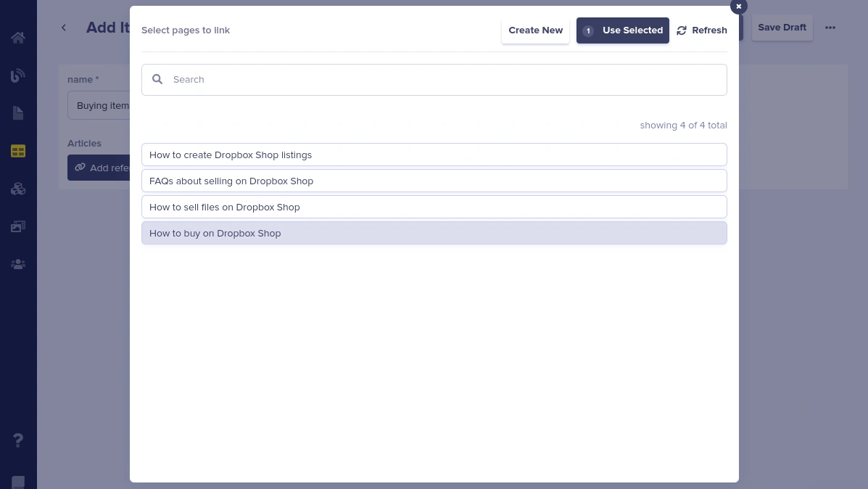Confirm with Use Selected button

(623, 30)
